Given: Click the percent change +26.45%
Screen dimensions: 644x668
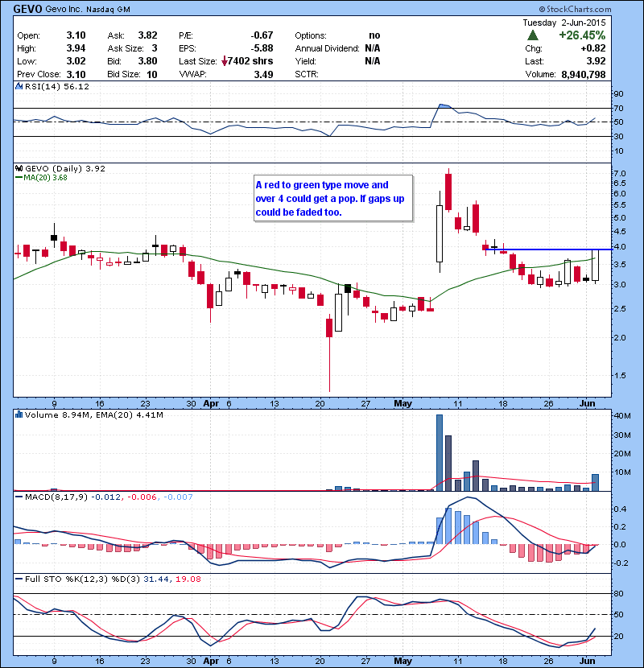Looking at the screenshot, I should click(582, 35).
